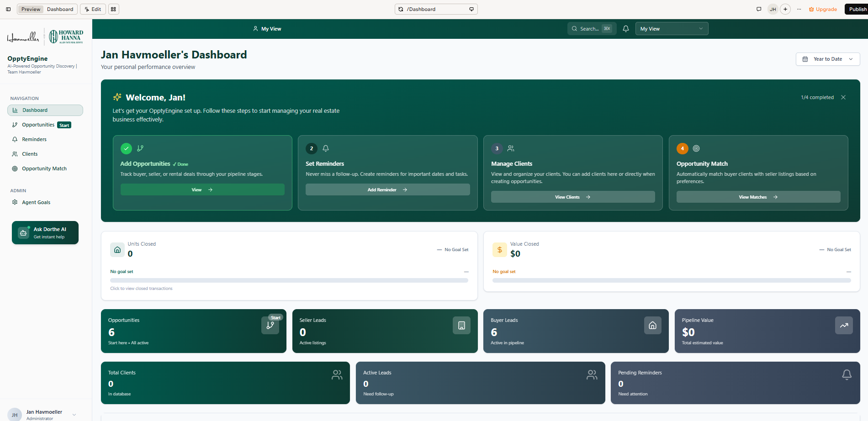
Task: Click the plus invite icon next to JH
Action: pos(785,9)
